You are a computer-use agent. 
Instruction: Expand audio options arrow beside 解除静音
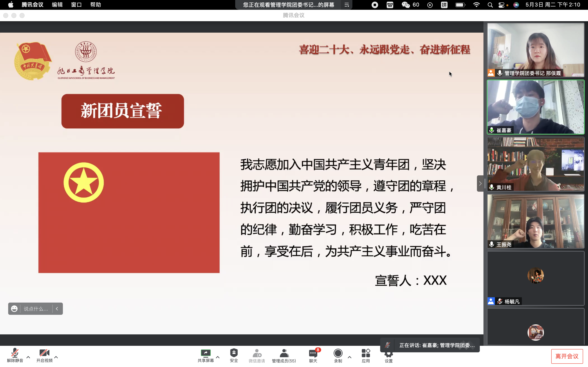(28, 357)
